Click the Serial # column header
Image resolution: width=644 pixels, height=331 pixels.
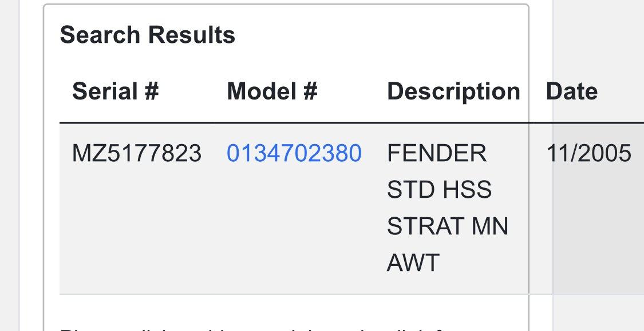coord(115,91)
